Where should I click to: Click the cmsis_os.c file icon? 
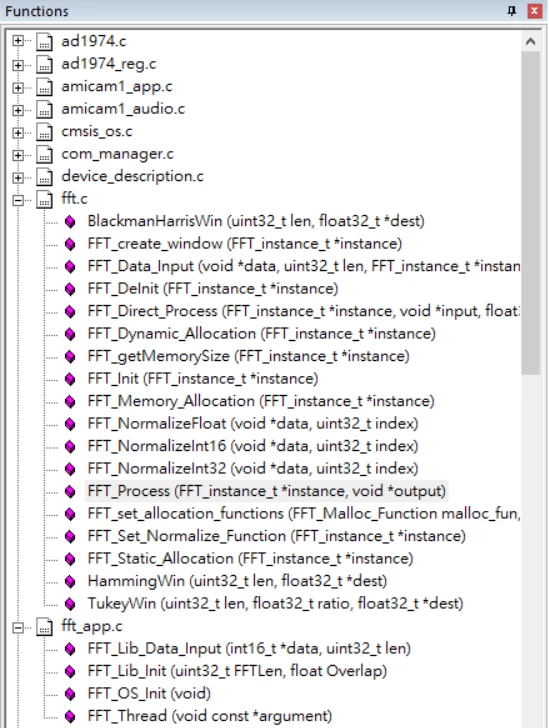pyautogui.click(x=45, y=131)
